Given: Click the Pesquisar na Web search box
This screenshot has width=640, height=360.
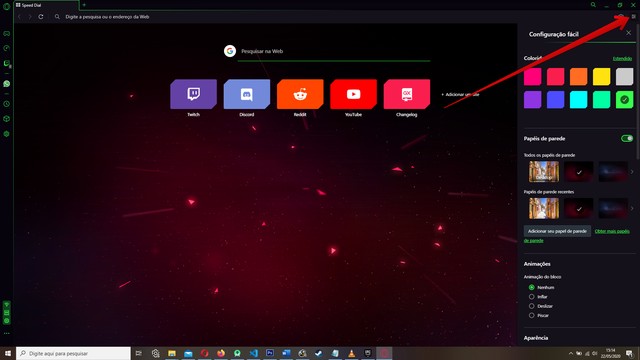Looking at the screenshot, I should pyautogui.click(x=334, y=51).
